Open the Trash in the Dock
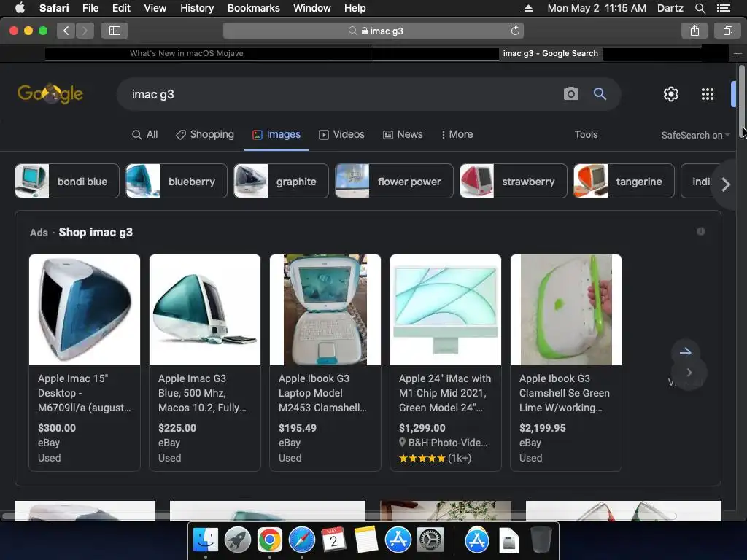 (x=541, y=540)
